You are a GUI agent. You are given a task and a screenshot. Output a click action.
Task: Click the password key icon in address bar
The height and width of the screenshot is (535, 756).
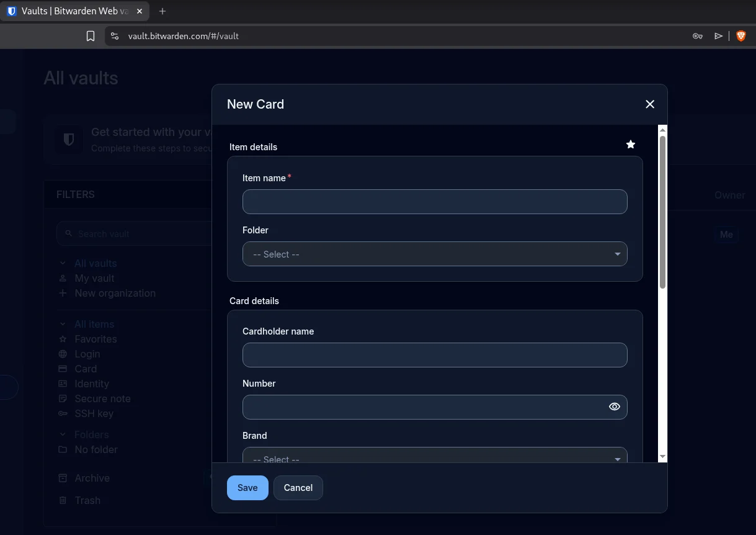pyautogui.click(x=698, y=36)
